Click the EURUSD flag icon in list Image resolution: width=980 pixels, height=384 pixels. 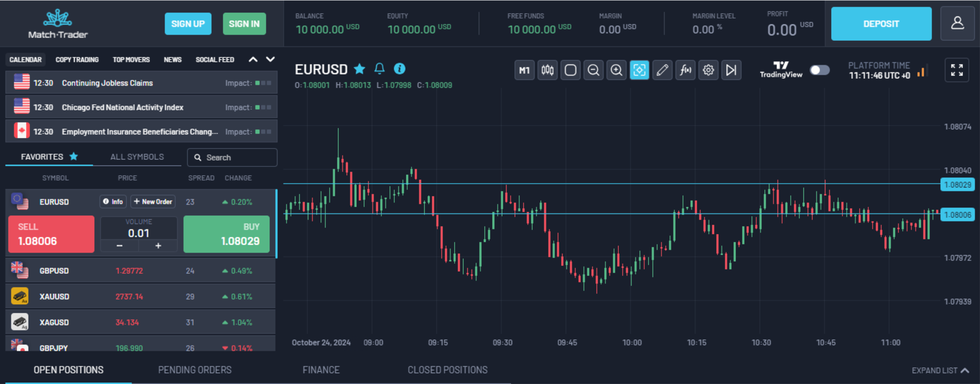[20, 201]
